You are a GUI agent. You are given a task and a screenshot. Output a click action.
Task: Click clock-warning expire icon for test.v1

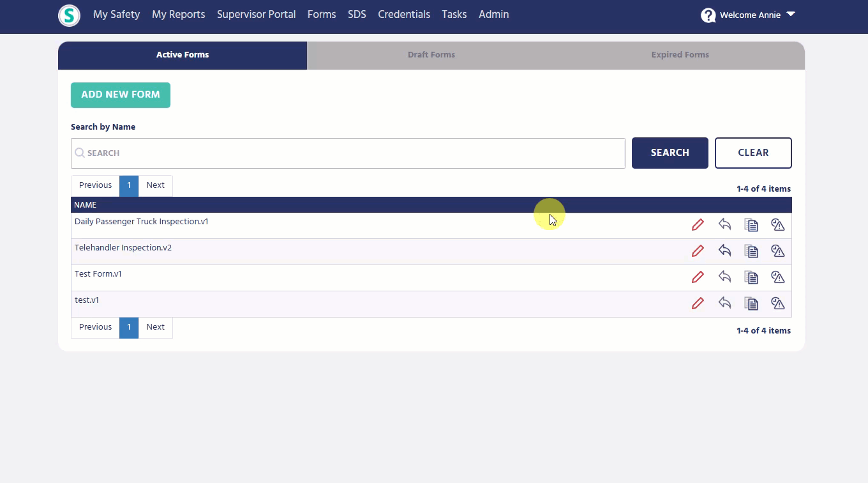(777, 303)
